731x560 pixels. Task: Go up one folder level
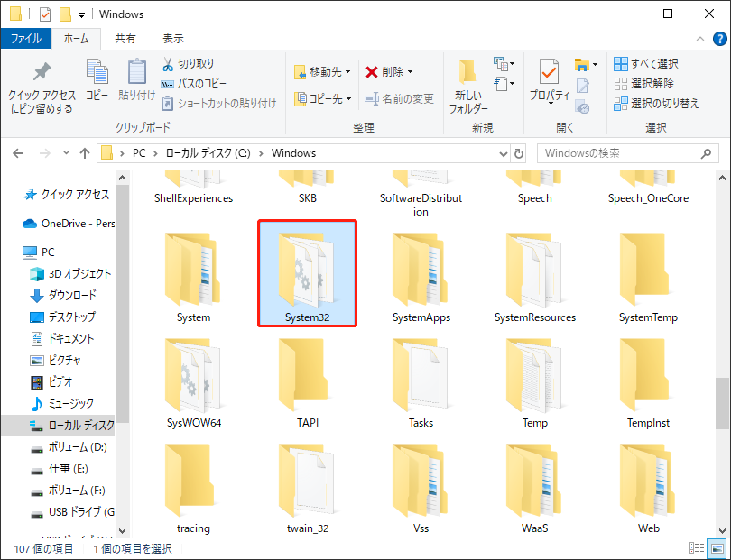click(85, 153)
